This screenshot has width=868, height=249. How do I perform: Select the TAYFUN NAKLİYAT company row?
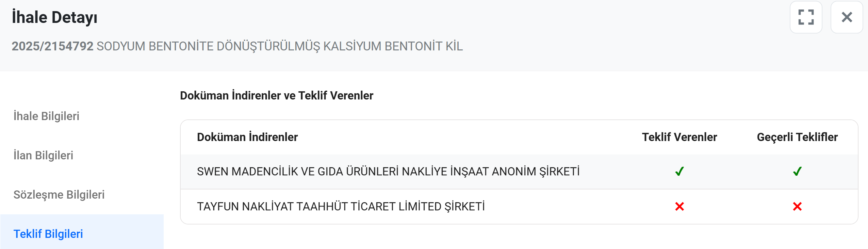coord(341,206)
